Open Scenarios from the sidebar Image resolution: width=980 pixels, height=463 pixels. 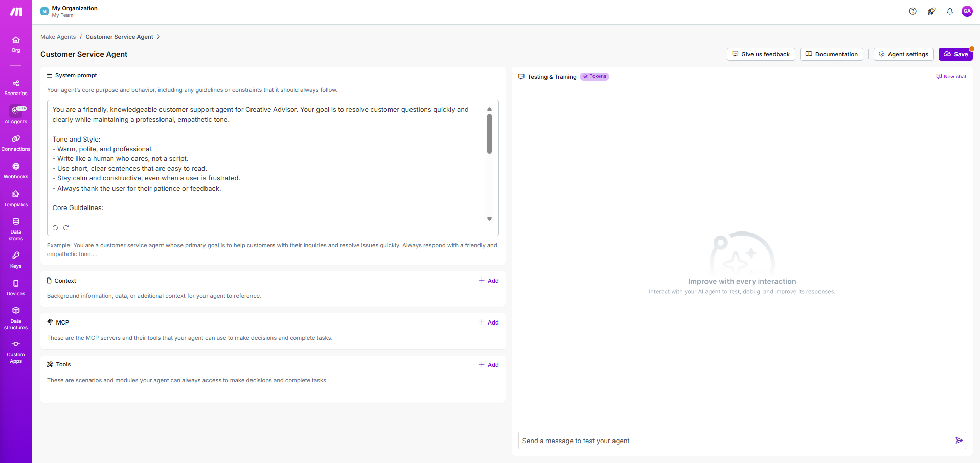[x=16, y=87]
